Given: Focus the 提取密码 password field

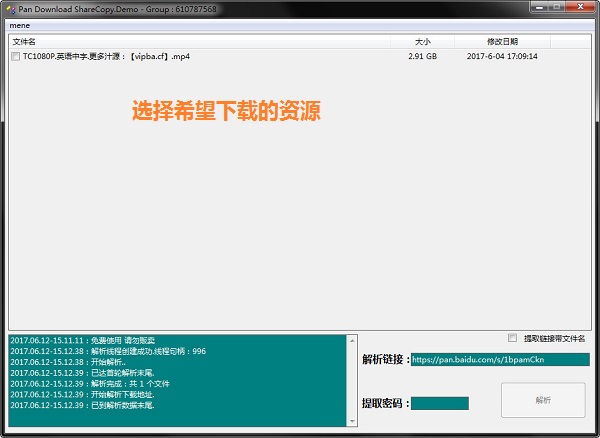Looking at the screenshot, I should [439, 403].
